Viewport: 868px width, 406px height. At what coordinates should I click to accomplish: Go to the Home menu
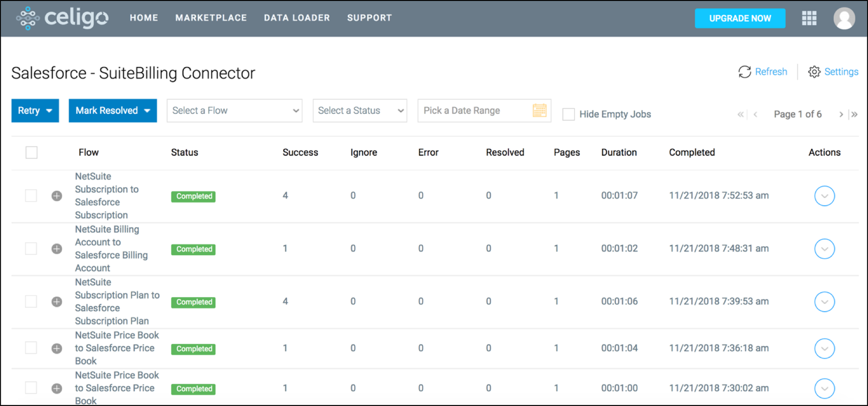coord(144,18)
